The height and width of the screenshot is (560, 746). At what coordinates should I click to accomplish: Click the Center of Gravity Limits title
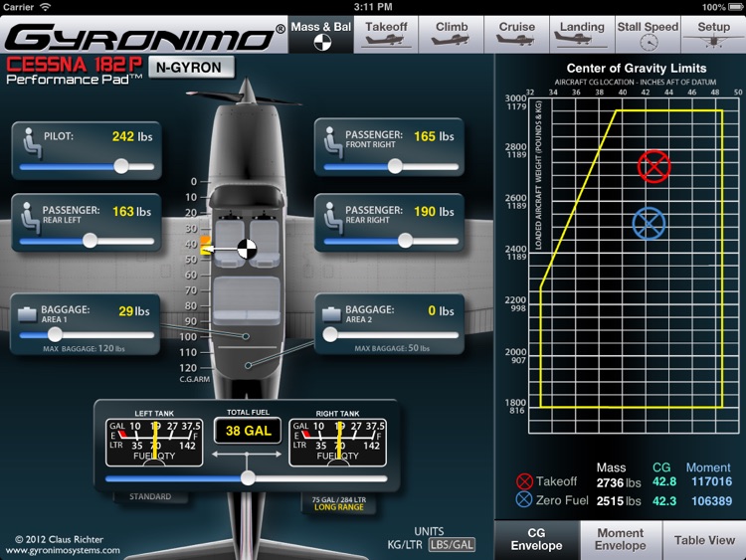click(637, 68)
